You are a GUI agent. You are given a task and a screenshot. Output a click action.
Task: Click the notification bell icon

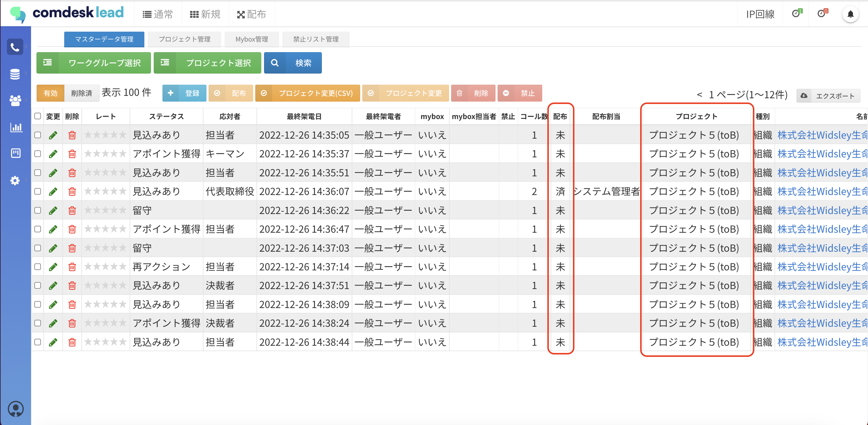pyautogui.click(x=850, y=14)
